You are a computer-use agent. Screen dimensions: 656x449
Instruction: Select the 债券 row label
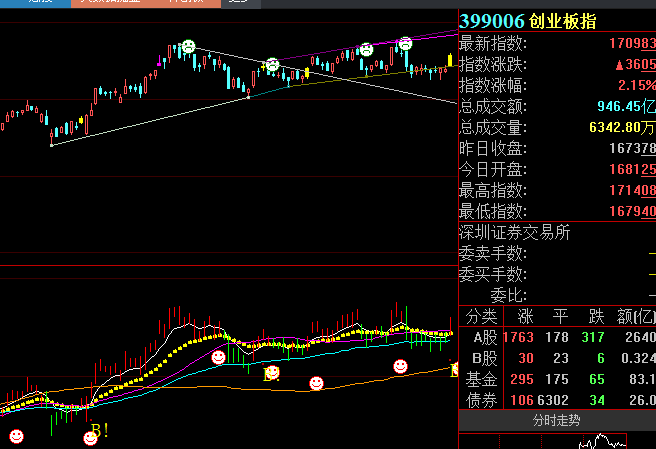coord(482,400)
